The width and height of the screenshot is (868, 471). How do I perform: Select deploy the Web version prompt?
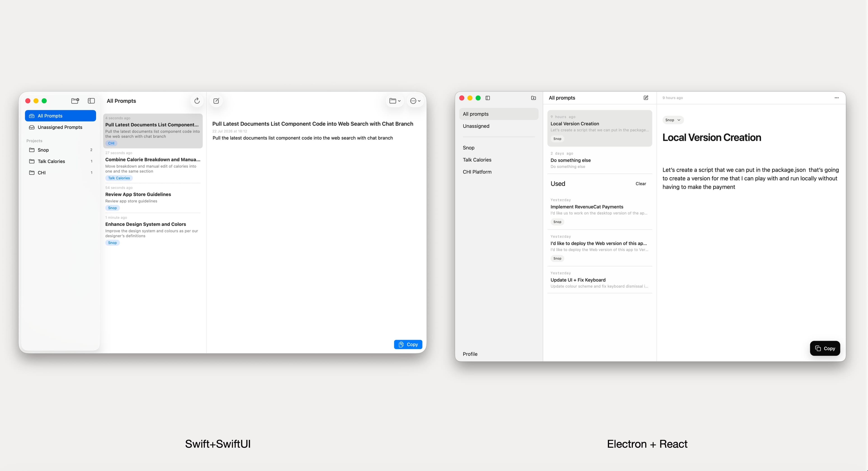pyautogui.click(x=600, y=248)
